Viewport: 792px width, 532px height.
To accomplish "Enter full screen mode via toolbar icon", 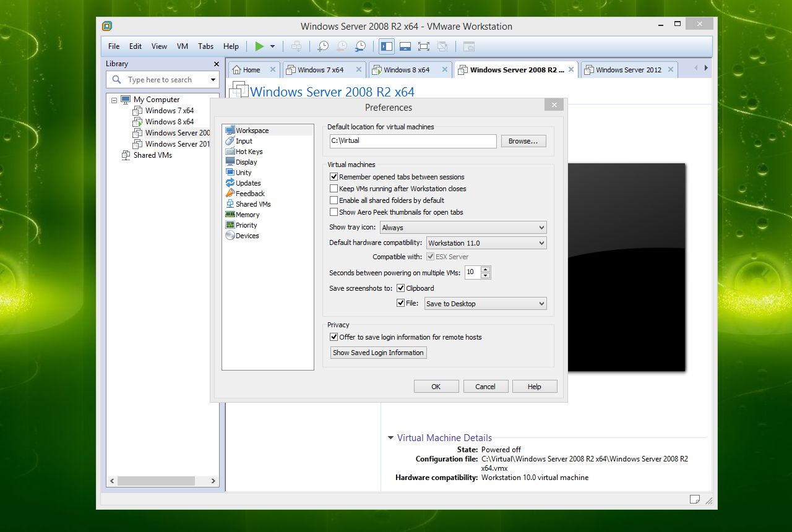I will click(424, 46).
